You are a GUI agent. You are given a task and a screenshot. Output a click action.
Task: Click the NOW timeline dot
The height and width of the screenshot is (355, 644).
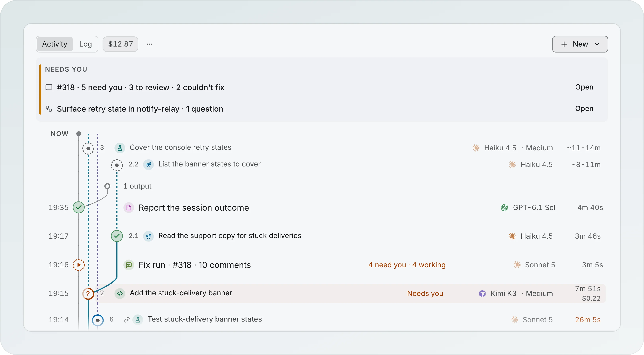(79, 134)
